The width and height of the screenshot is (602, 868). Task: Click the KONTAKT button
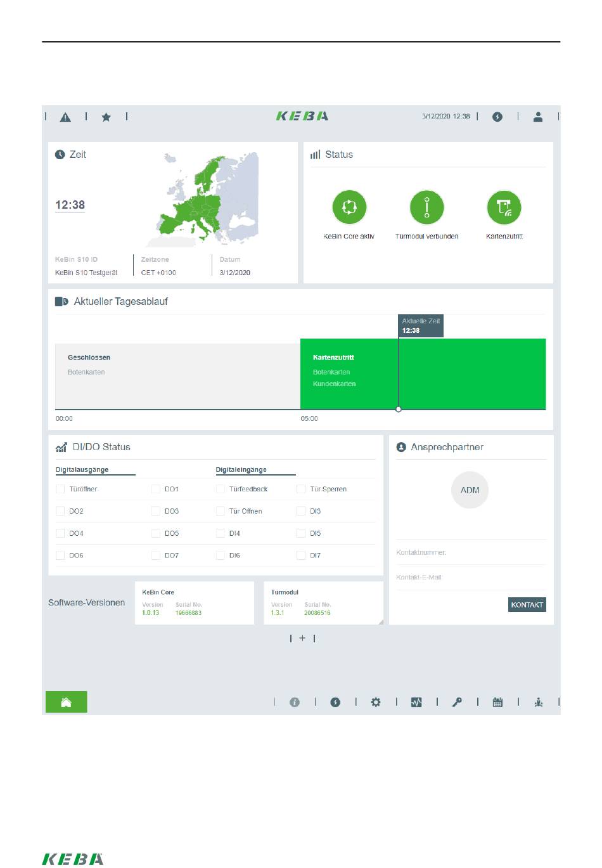(x=527, y=605)
